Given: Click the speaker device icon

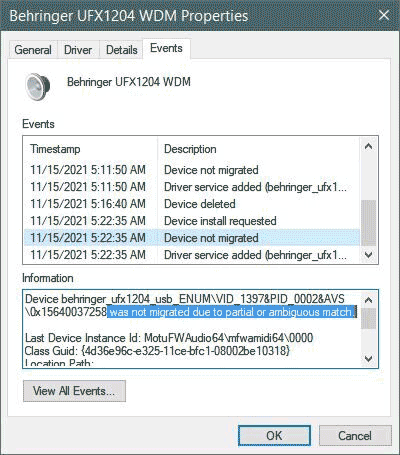Looking at the screenshot, I should point(38,87).
